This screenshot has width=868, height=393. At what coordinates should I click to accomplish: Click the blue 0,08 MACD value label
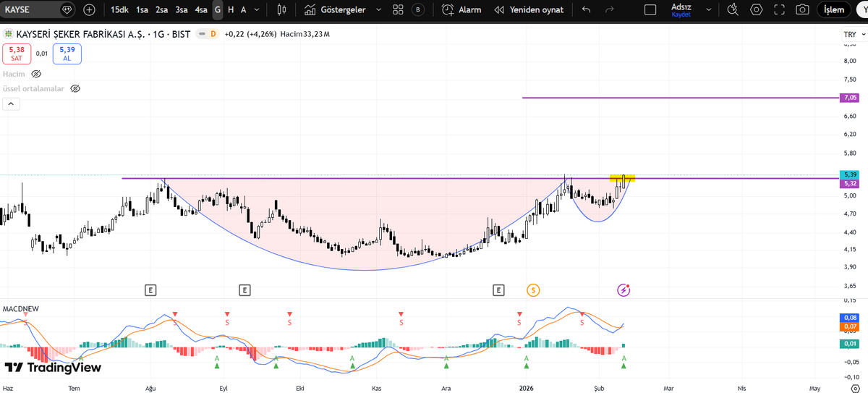click(x=849, y=318)
